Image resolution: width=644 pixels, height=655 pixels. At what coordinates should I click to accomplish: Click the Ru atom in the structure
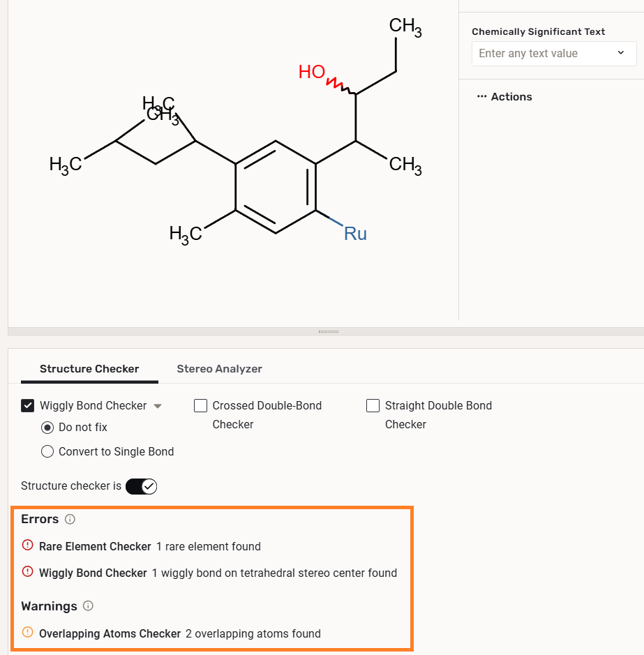tap(355, 234)
